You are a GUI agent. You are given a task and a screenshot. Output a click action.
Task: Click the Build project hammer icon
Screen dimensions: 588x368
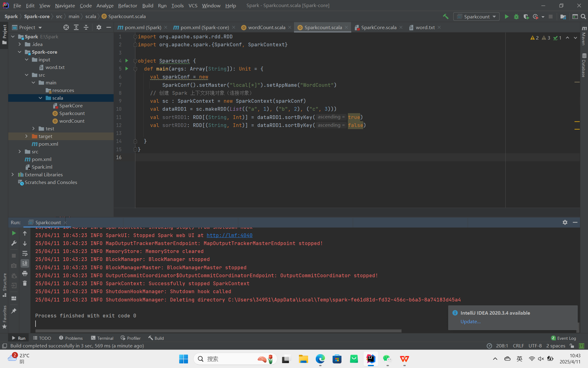pos(446,17)
